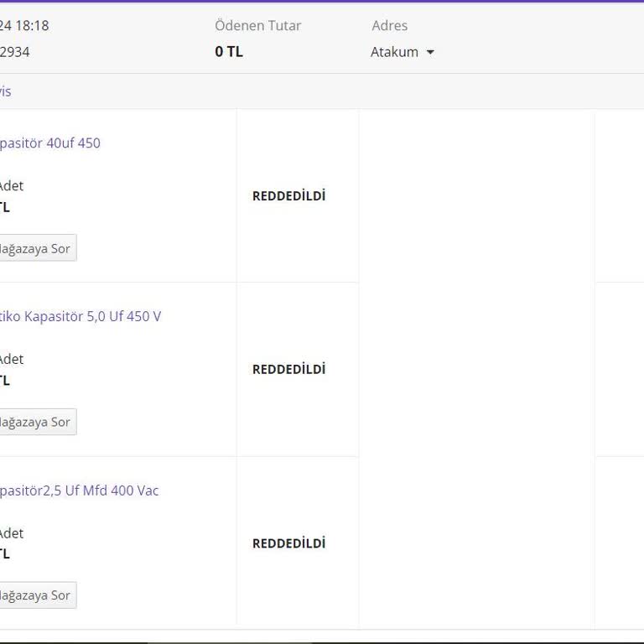Expand the Atakum address dropdown
This screenshot has width=644, height=644.
402,52
